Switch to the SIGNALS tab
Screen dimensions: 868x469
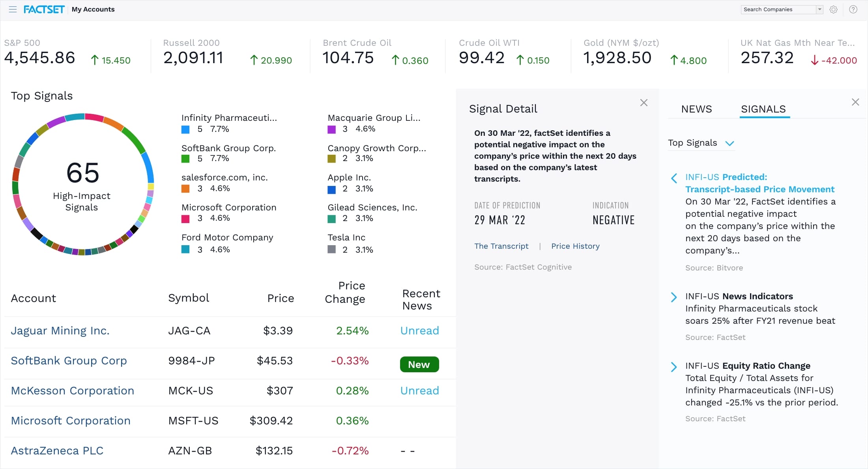coord(763,109)
